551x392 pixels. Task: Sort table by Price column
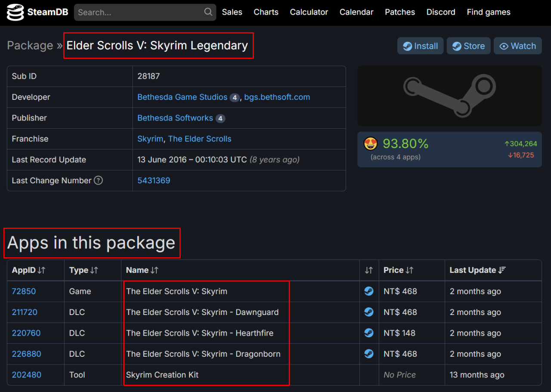tap(398, 270)
